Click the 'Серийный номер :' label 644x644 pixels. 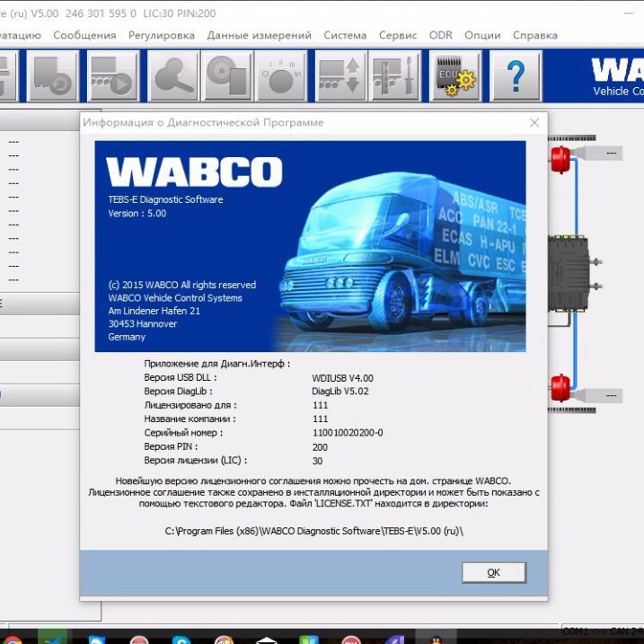[183, 433]
